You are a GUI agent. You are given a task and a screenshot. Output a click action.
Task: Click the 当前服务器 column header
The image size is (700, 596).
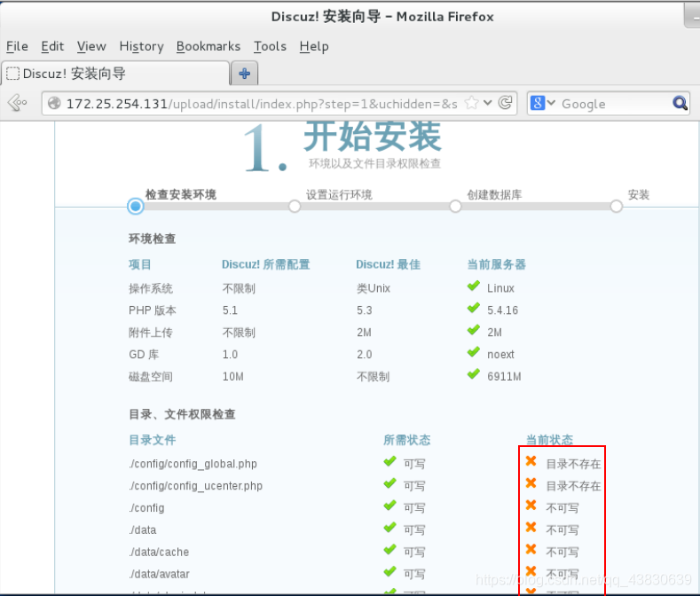497,264
